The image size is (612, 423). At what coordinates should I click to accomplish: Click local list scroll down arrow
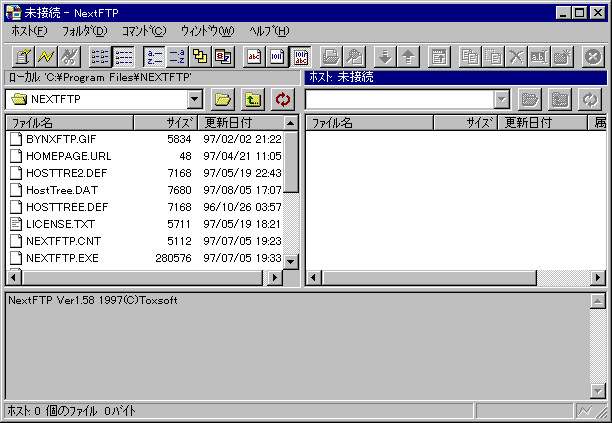point(290,261)
